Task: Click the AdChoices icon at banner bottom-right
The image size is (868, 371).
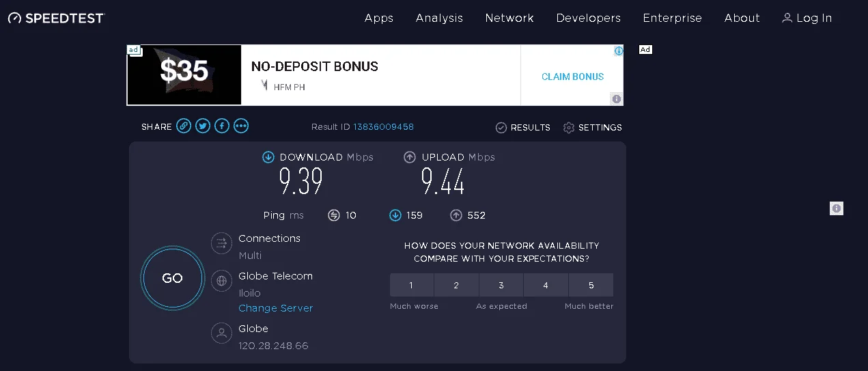Action: 617,99
